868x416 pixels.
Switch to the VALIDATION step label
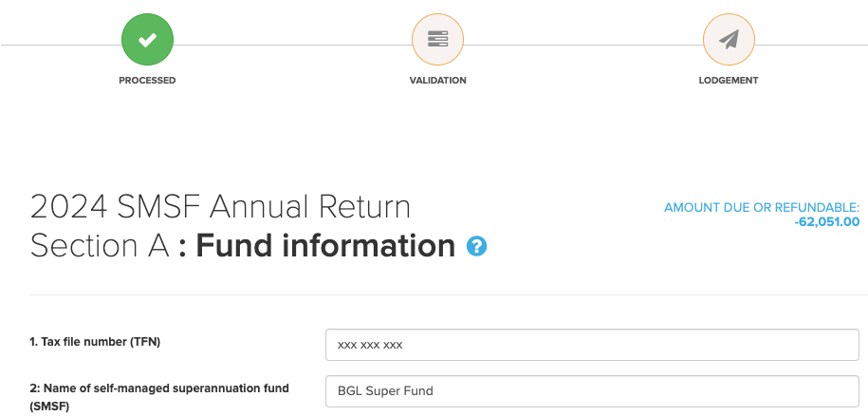click(437, 81)
